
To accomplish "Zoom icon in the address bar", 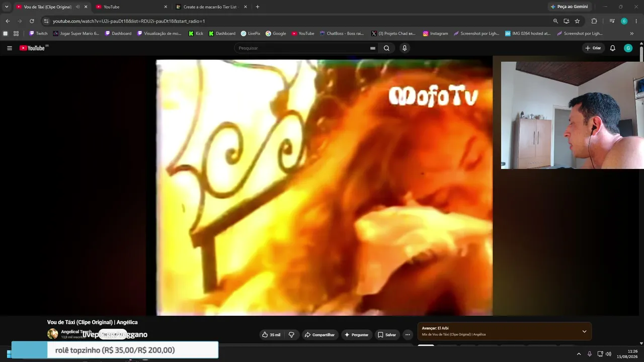I will 555,21.
